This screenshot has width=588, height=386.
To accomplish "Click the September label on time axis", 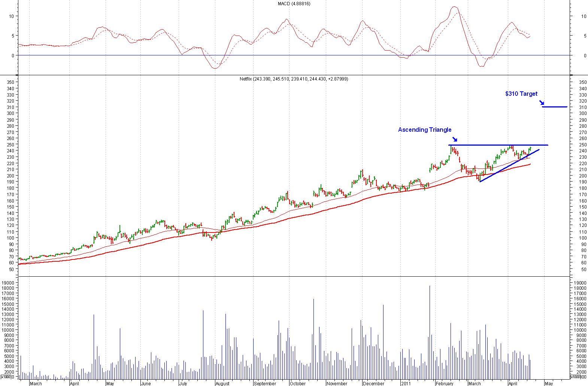I will coord(265,383).
